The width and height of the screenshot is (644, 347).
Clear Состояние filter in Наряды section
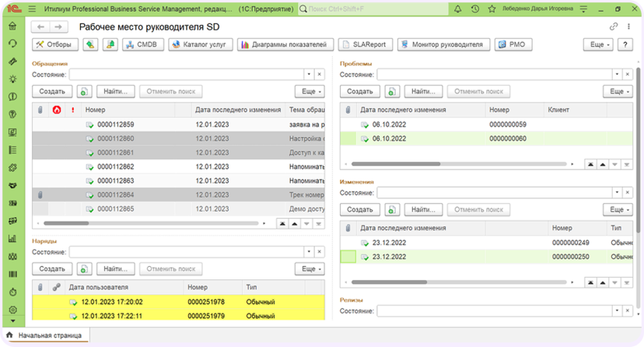(x=320, y=252)
